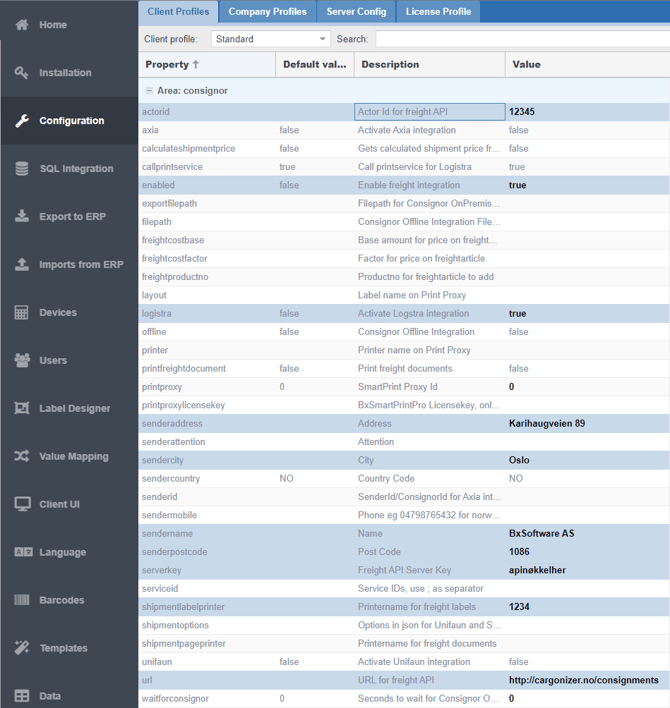The image size is (670, 708).
Task: Click the Export to ERP download icon
Action: [22, 216]
